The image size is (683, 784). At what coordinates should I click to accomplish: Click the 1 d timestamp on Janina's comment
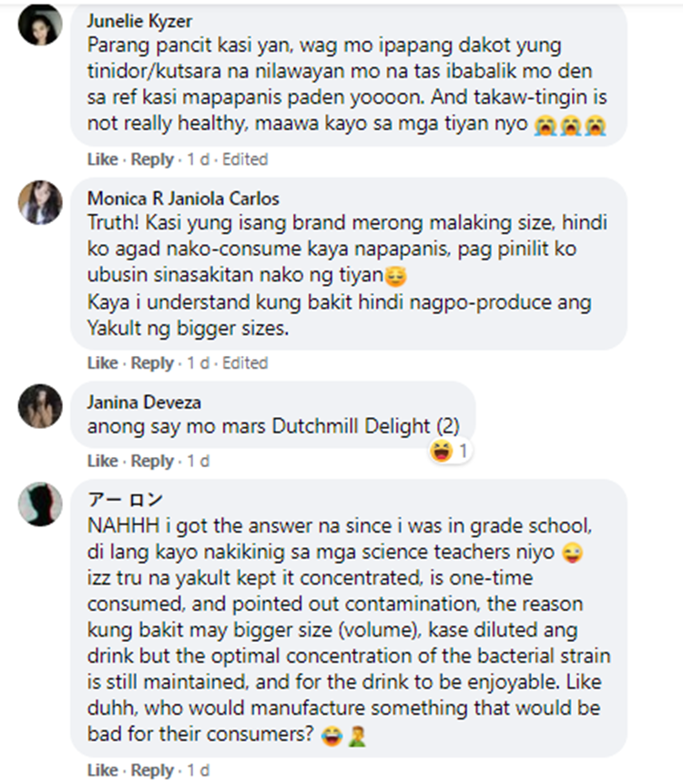[198, 462]
